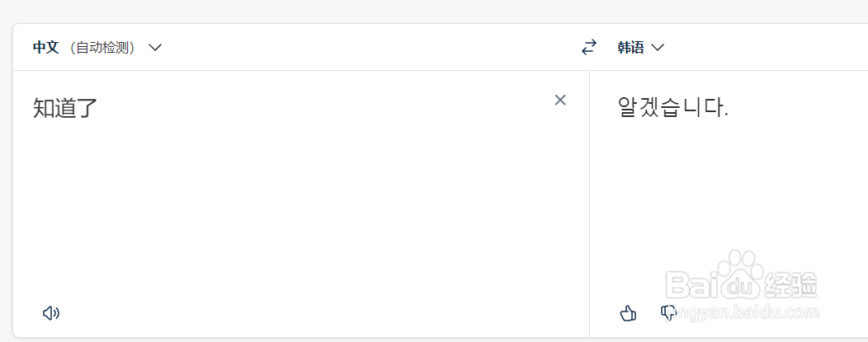The height and width of the screenshot is (342, 868).
Task: Expand the chevron beside 自动检测
Action: point(155,48)
